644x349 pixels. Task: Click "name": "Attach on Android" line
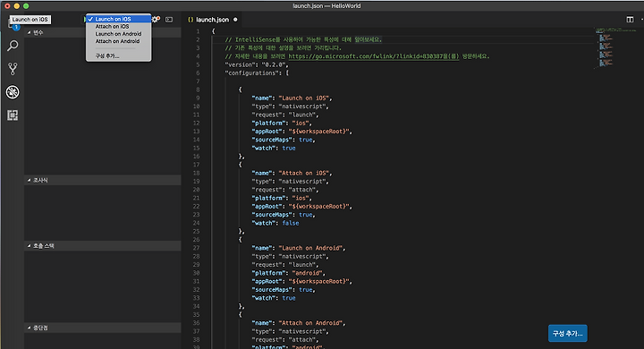pos(299,323)
